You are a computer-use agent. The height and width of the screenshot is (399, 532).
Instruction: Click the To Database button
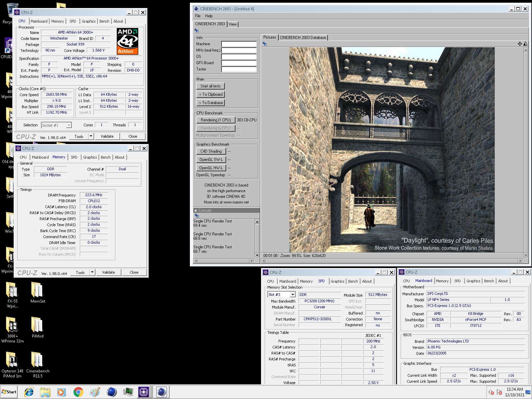[x=210, y=103]
